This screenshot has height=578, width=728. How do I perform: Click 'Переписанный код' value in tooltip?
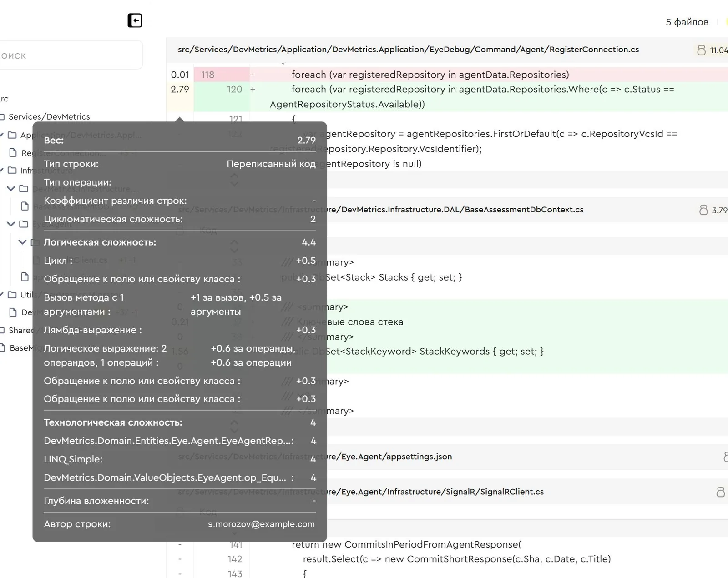click(x=271, y=164)
